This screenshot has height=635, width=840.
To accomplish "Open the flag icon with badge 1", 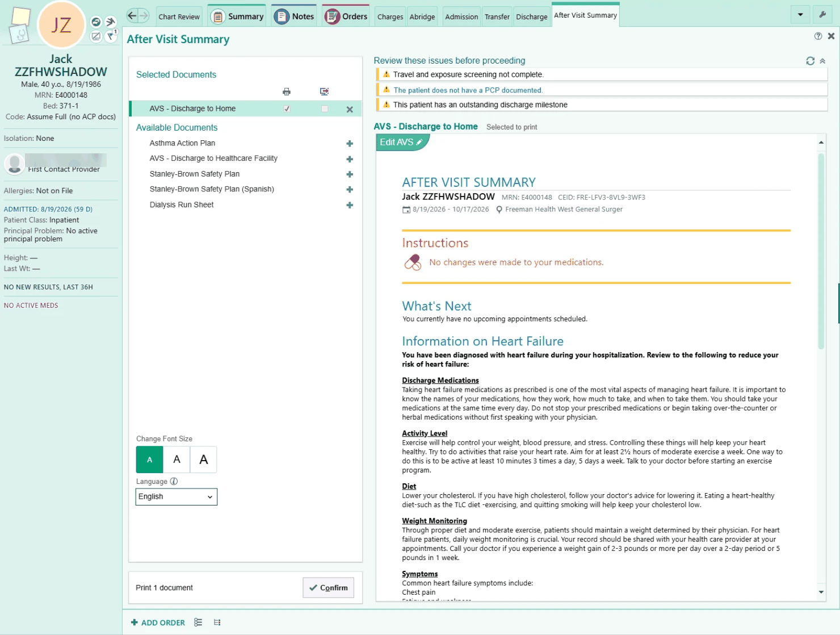I will click(x=111, y=36).
